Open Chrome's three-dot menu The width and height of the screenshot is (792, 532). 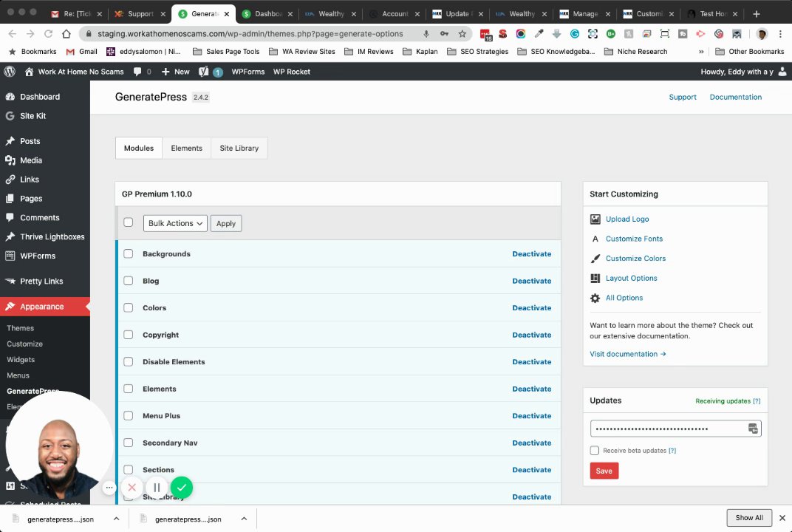pos(780,34)
